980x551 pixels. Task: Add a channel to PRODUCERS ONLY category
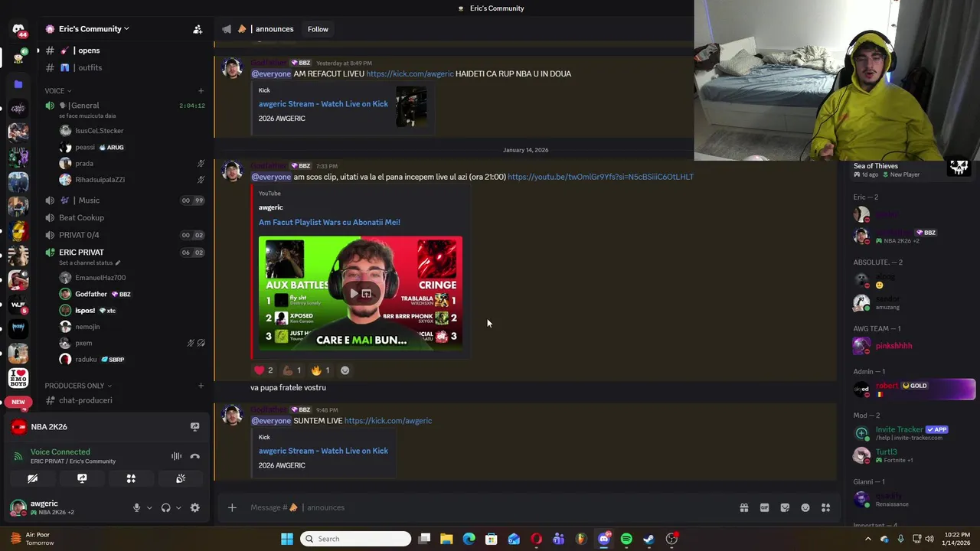click(201, 386)
